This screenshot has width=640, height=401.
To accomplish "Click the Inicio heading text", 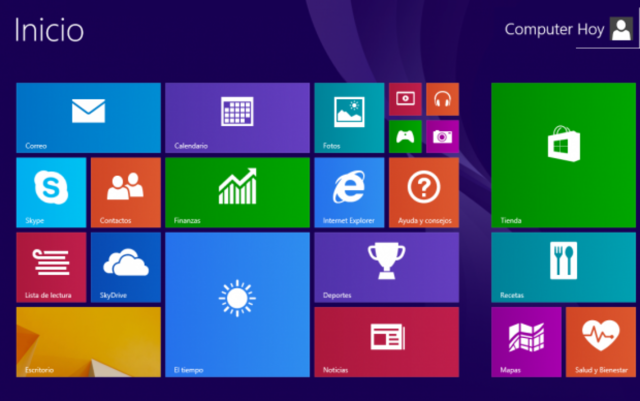I will (49, 30).
